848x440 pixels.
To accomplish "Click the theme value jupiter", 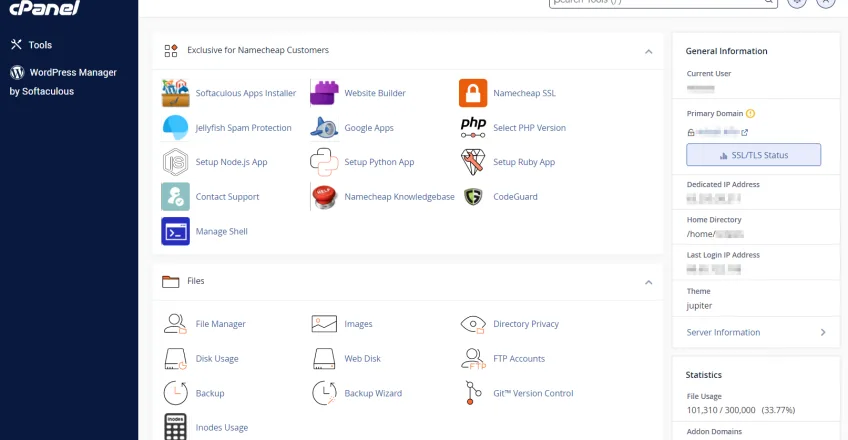I will coord(699,306).
